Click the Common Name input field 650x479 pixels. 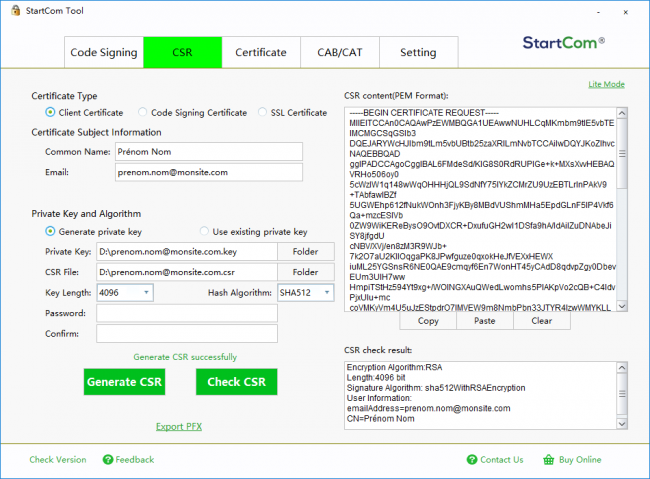tap(209, 152)
